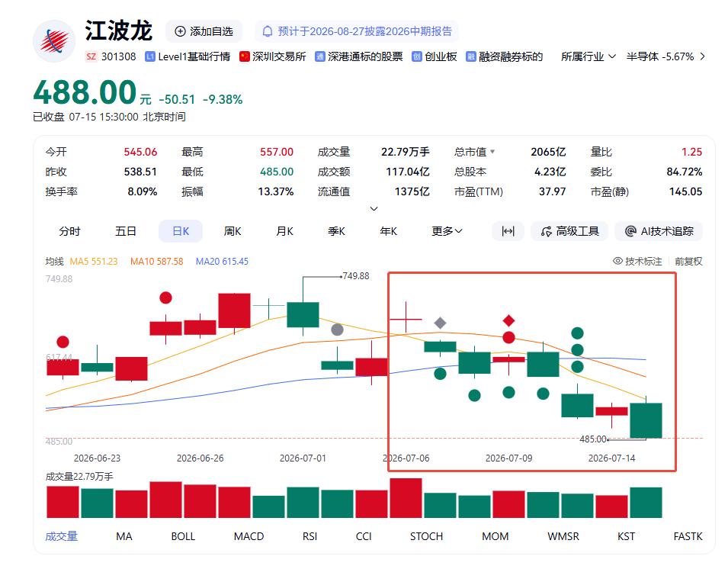This screenshot has height=566, width=728.
Task: Select the 成交量 indicator tab
Action: [61, 536]
